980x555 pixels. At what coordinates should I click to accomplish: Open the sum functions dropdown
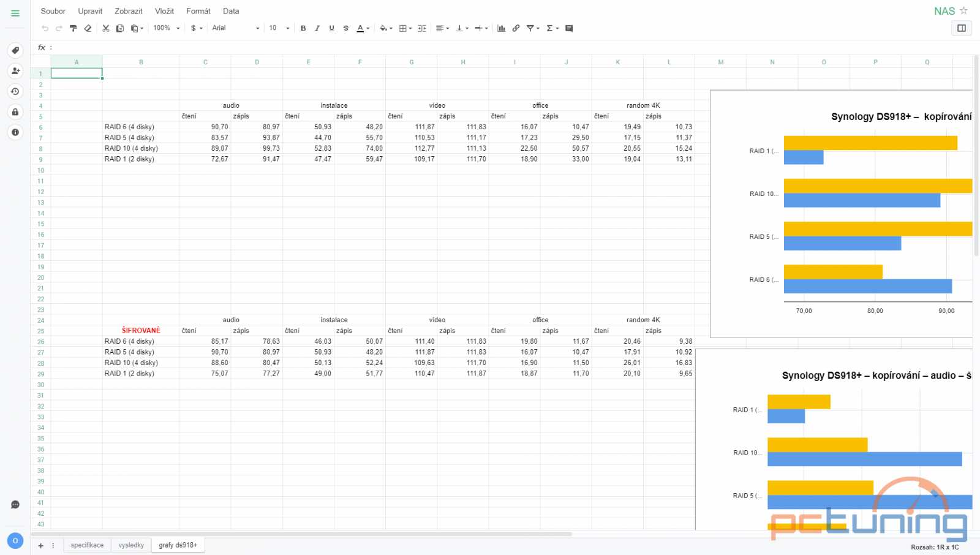tap(552, 28)
